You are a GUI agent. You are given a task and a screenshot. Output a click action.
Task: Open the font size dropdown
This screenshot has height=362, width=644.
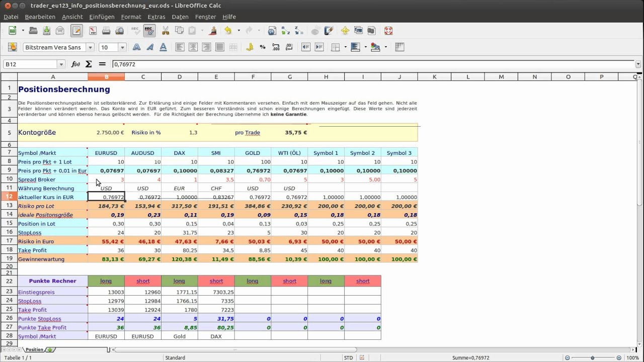click(x=122, y=47)
